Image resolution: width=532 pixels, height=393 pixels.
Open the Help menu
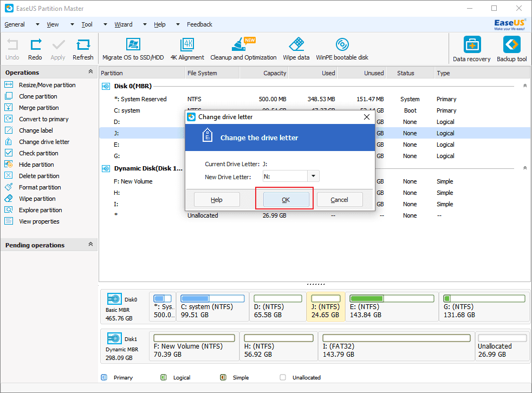tap(159, 24)
